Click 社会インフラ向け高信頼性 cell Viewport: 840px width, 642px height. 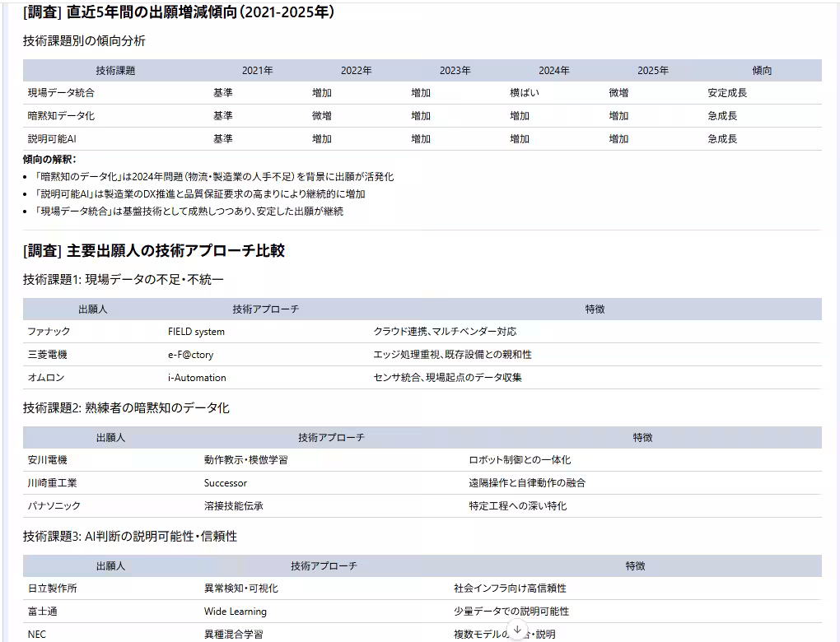coord(510,588)
